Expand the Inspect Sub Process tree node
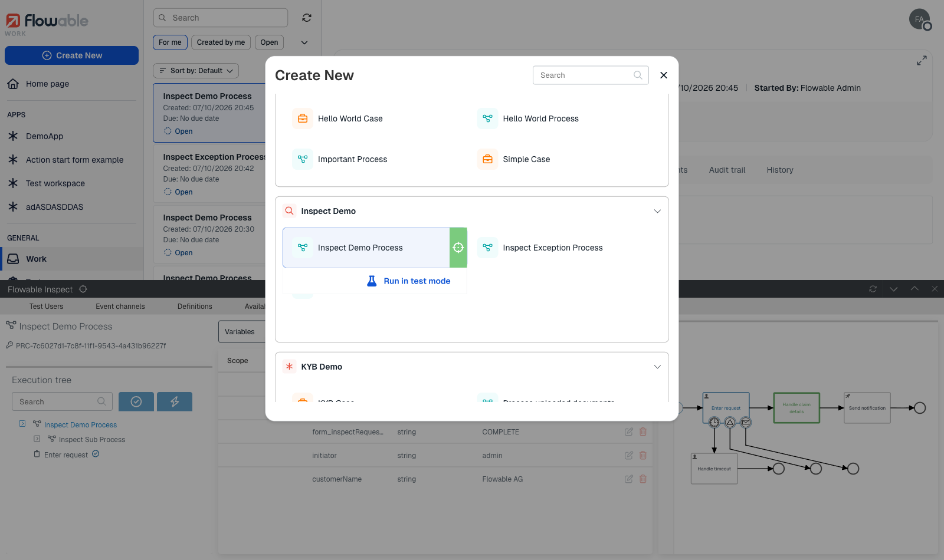Image resolution: width=944 pixels, height=560 pixels. [37, 439]
